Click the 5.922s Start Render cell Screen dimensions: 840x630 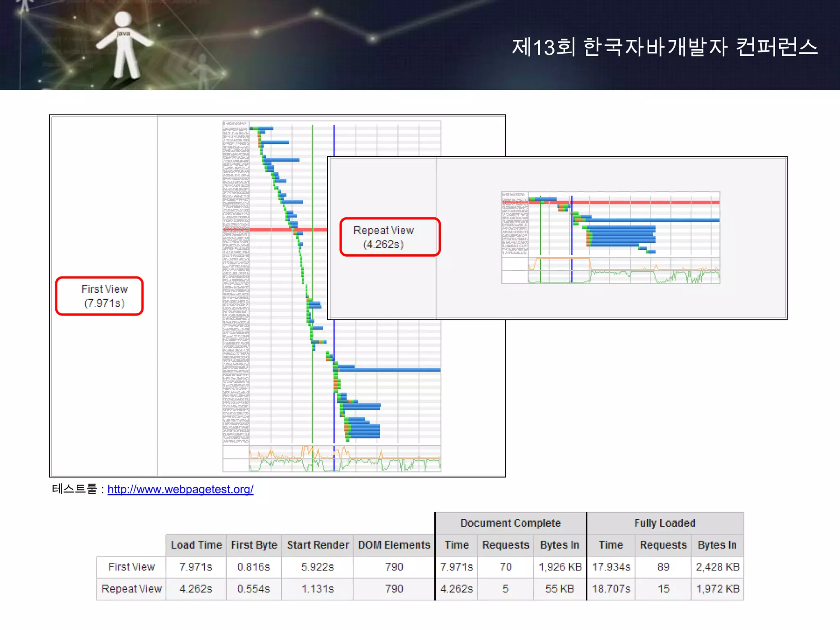pyautogui.click(x=317, y=567)
